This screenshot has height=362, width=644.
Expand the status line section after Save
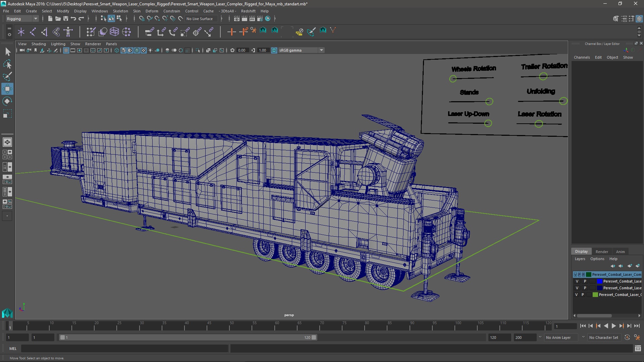(x=88, y=19)
